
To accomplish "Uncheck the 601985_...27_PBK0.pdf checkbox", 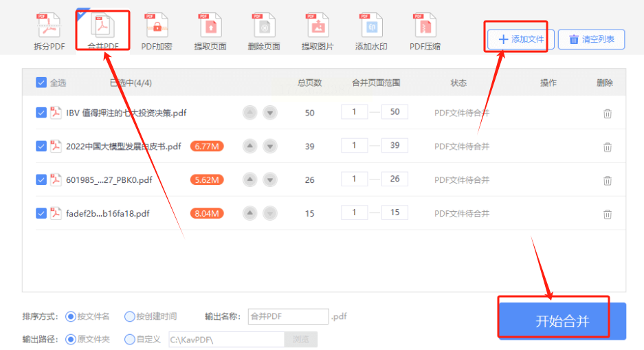I will click(x=41, y=179).
